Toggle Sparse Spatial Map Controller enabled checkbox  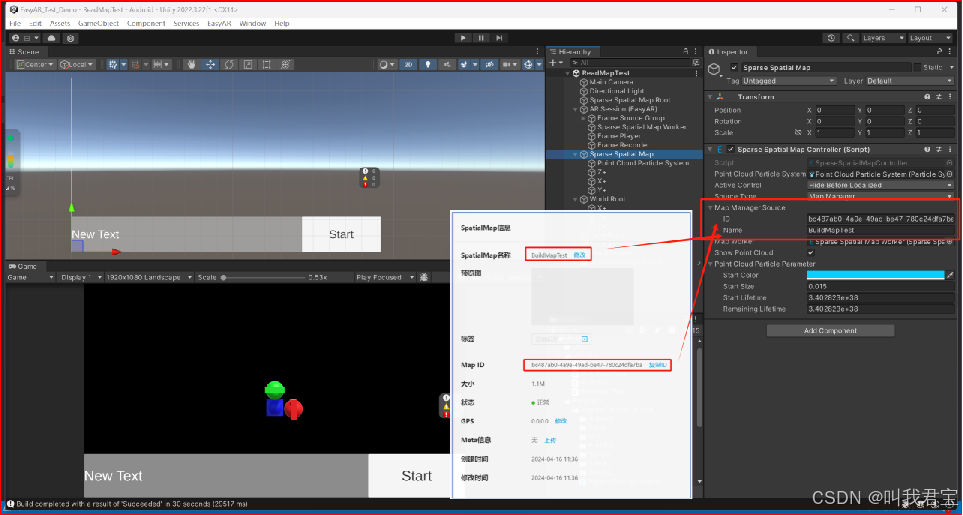731,149
